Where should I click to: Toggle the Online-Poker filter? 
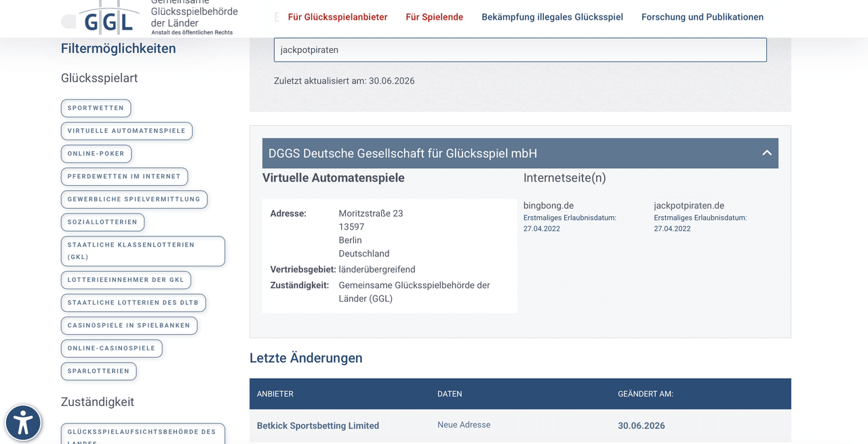pyautogui.click(x=96, y=154)
